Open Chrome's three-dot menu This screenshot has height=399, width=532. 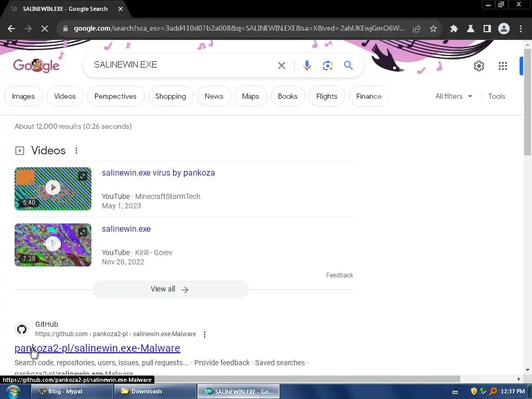[x=521, y=29]
